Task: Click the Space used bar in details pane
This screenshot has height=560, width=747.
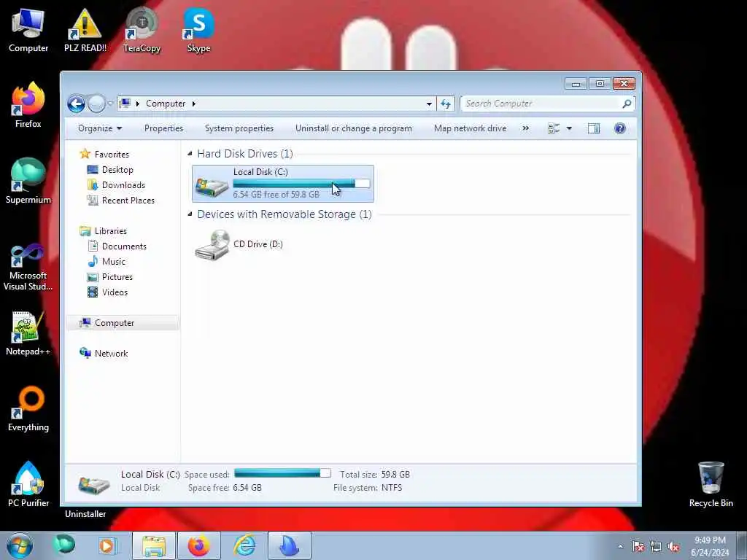Action: (282, 472)
